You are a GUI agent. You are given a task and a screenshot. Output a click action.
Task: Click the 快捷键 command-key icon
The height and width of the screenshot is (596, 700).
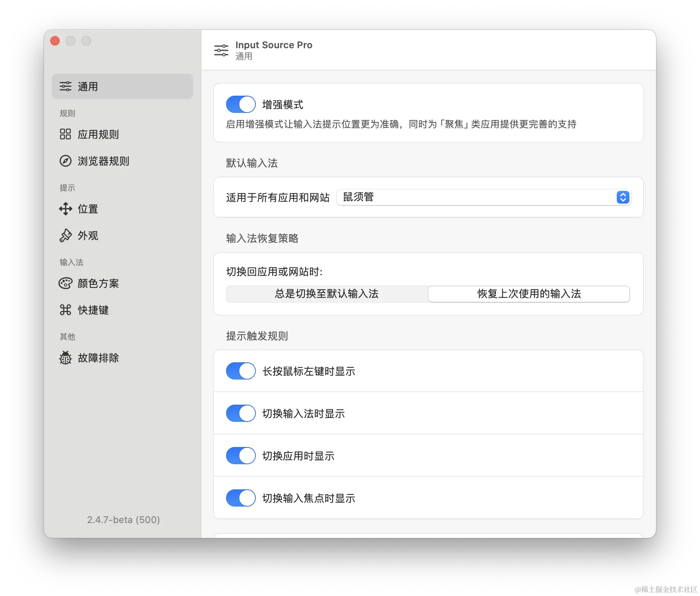pos(66,310)
